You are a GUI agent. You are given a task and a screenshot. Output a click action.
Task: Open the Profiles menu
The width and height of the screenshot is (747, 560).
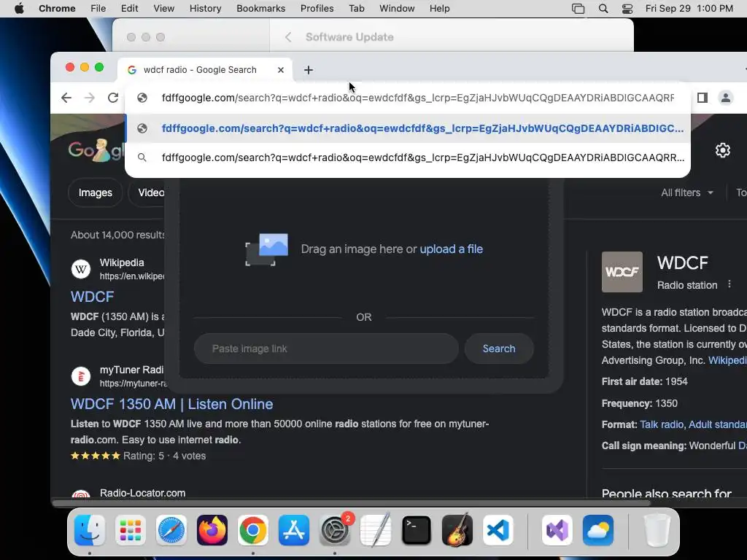[317, 9]
